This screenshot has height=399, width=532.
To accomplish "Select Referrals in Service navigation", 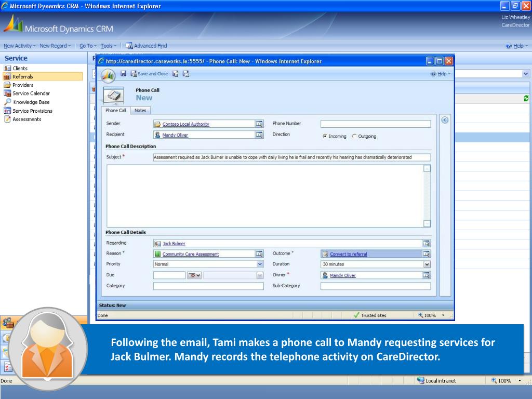I will [x=43, y=77].
